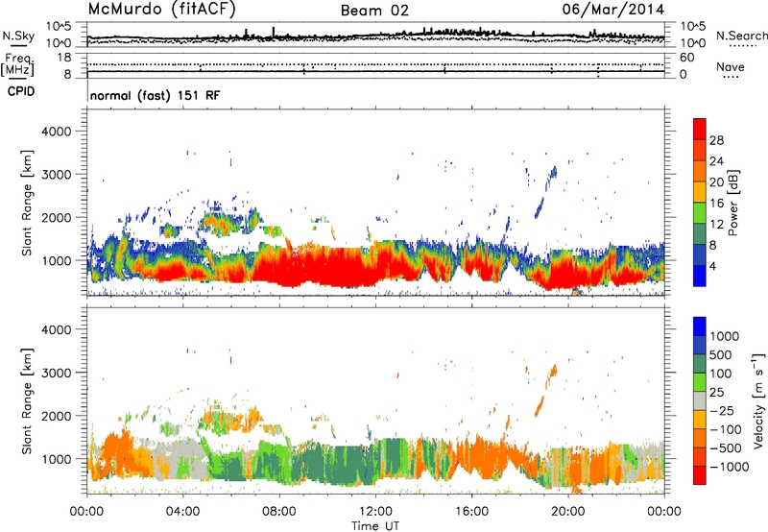Click the 'normal (fast) 151 RF' text
This screenshot has height=532, width=768.
155,95
